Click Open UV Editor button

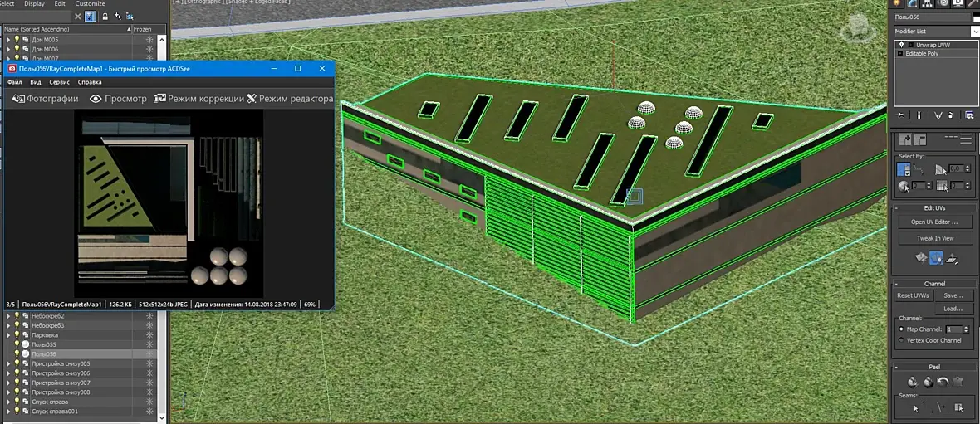coord(935,222)
